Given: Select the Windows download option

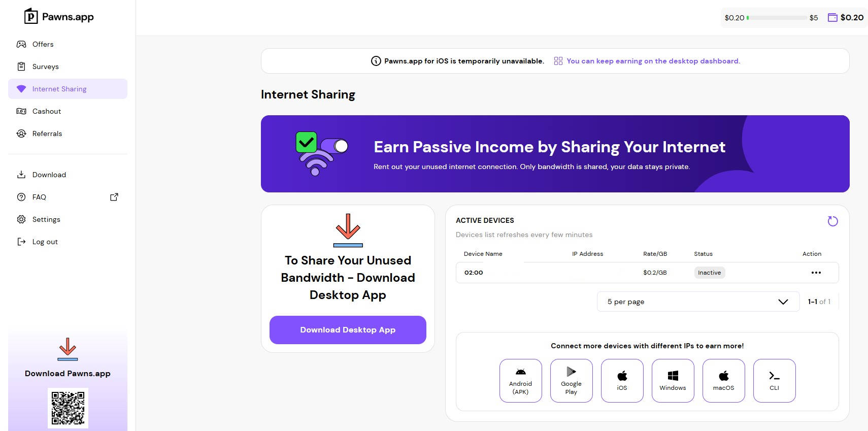Looking at the screenshot, I should coord(673,381).
